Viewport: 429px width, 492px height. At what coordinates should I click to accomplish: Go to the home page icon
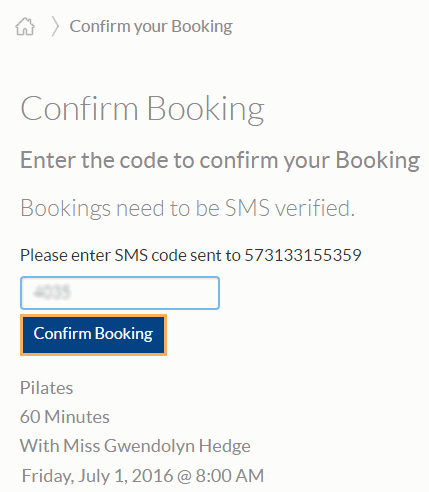coord(25,26)
